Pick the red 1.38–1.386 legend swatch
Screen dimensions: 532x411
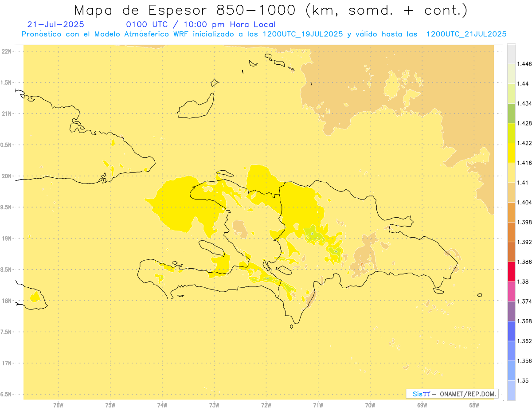511,272
